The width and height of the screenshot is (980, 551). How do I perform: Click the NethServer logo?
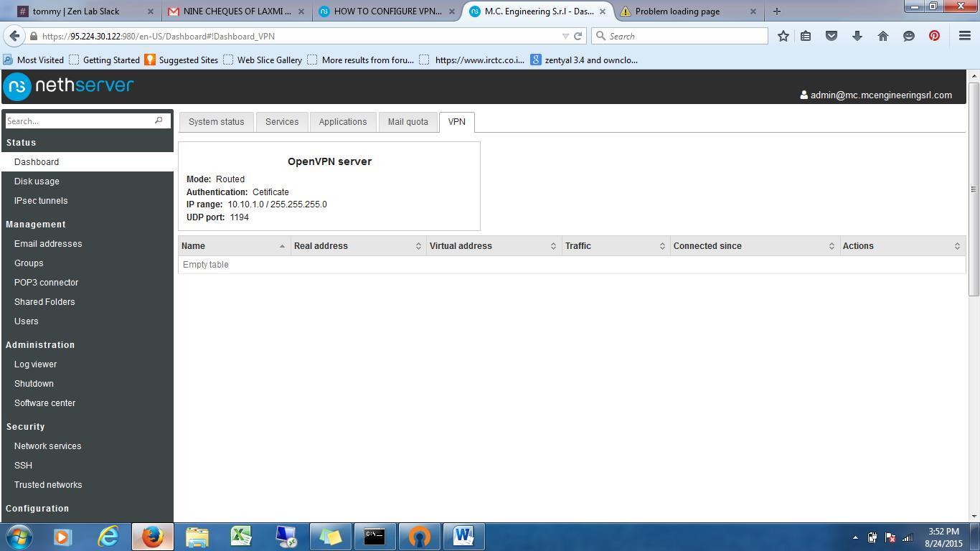coord(68,86)
